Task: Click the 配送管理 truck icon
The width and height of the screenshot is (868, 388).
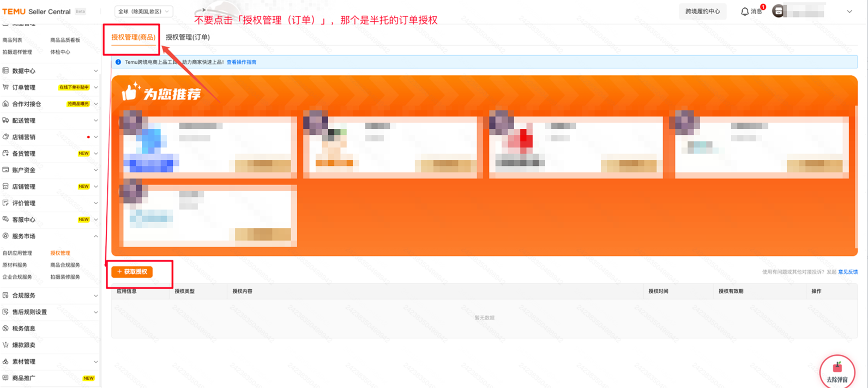Action: (x=5, y=121)
